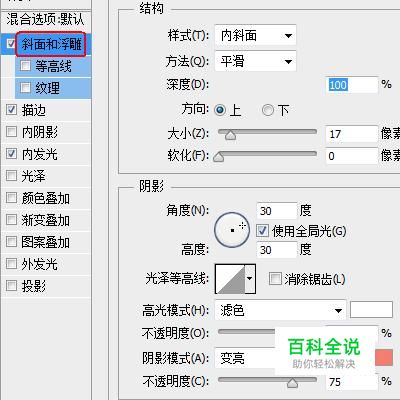Viewport: 400px width, 400px height.
Task: Uncheck the 描边 checkbox
Action: (x=11, y=110)
